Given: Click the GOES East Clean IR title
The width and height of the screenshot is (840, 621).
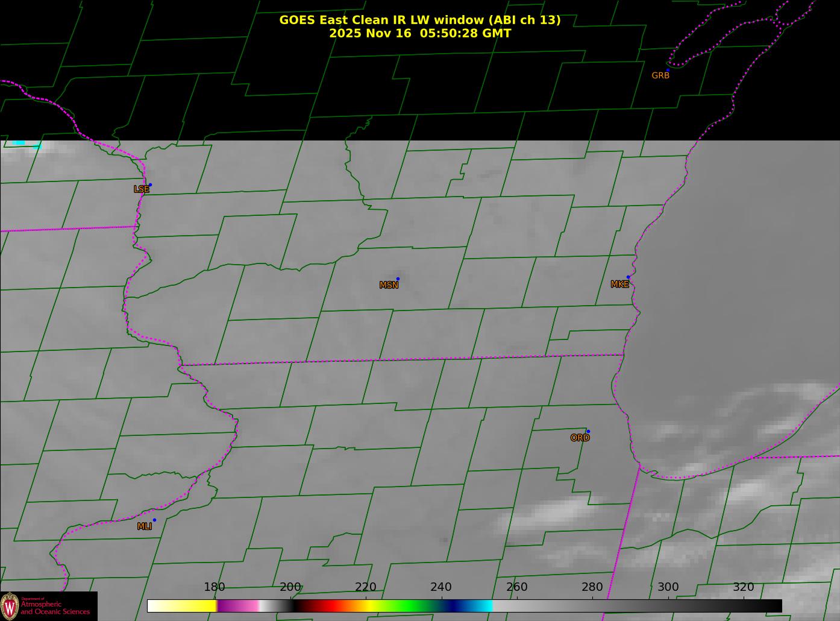Looking at the screenshot, I should pos(419,20).
